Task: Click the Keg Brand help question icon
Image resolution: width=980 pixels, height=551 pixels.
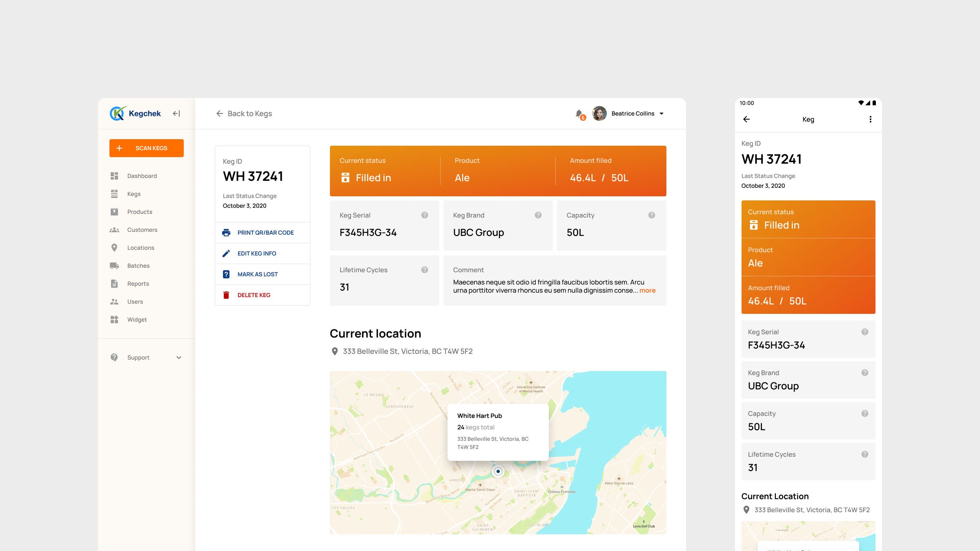Action: coord(538,215)
